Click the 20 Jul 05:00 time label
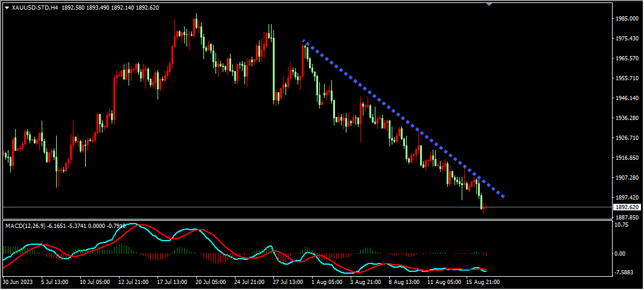 [x=211, y=282]
